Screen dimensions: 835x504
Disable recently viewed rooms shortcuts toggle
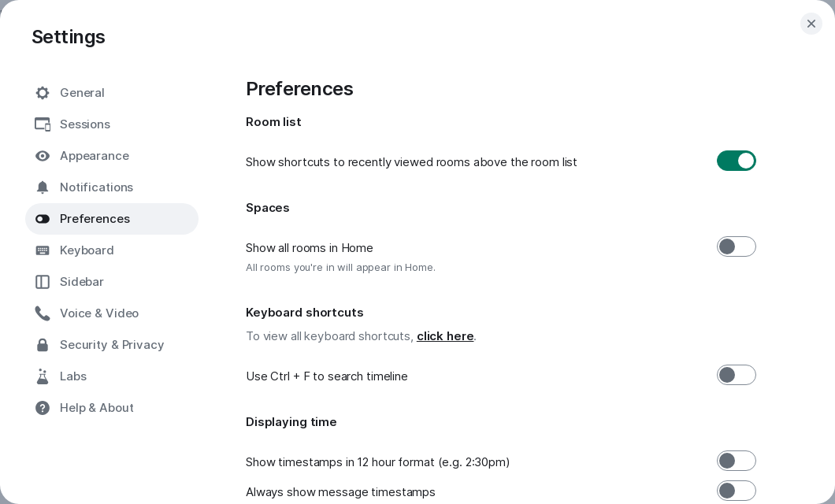tap(736, 161)
